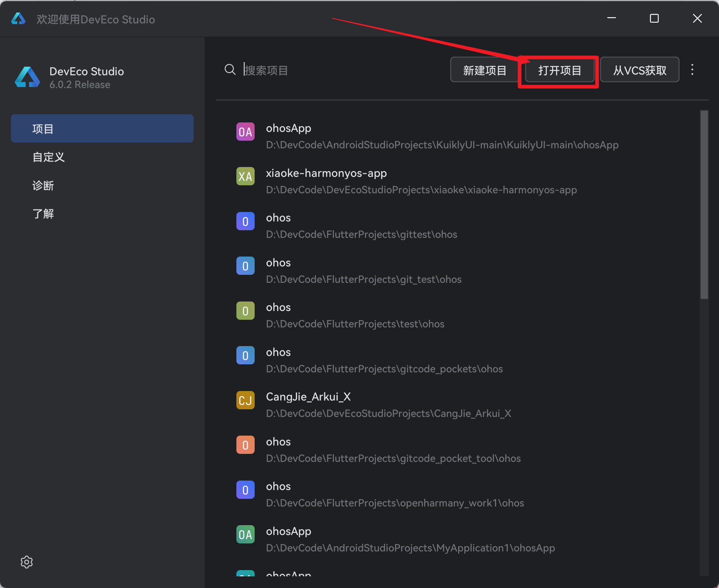Viewport: 719px width, 588px height.
Task: Click the three-dot more options icon
Action: (x=692, y=69)
